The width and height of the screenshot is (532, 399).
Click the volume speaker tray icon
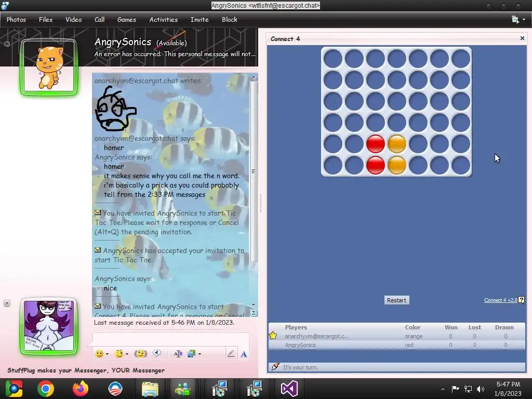(481, 389)
